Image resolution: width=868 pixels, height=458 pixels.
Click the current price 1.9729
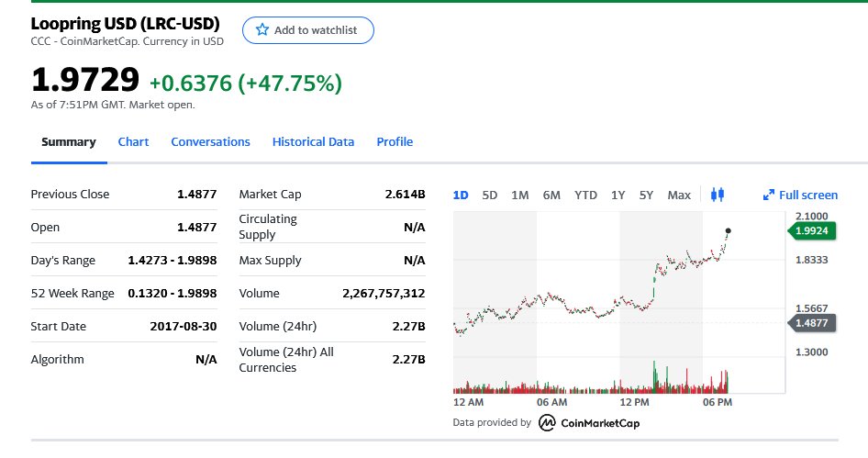[x=85, y=80]
